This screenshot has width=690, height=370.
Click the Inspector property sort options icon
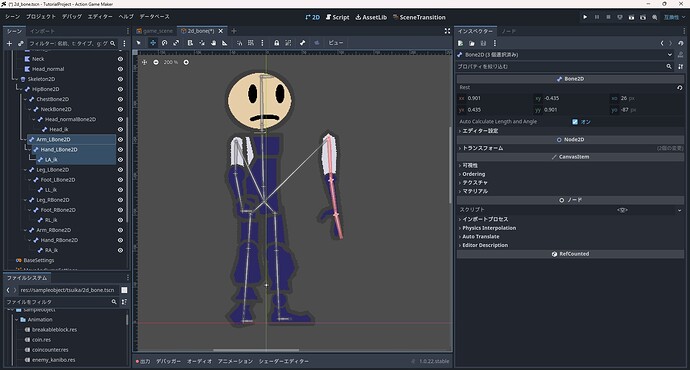tap(681, 66)
